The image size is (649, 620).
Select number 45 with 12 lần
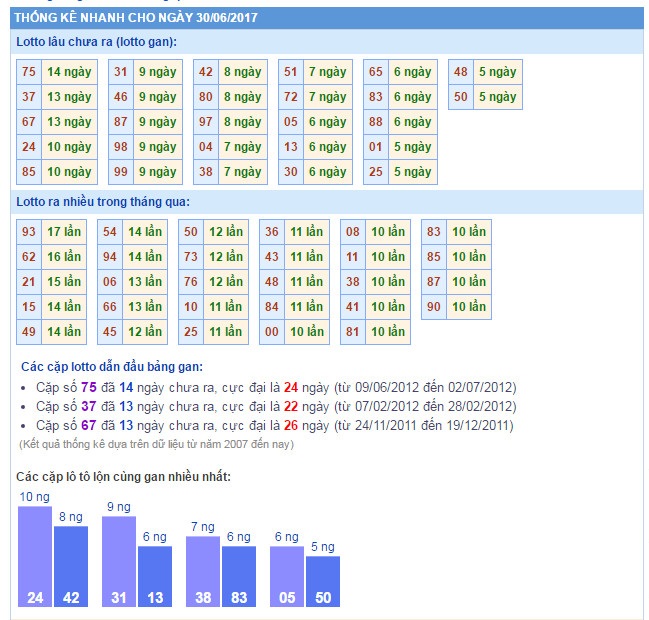click(x=110, y=332)
